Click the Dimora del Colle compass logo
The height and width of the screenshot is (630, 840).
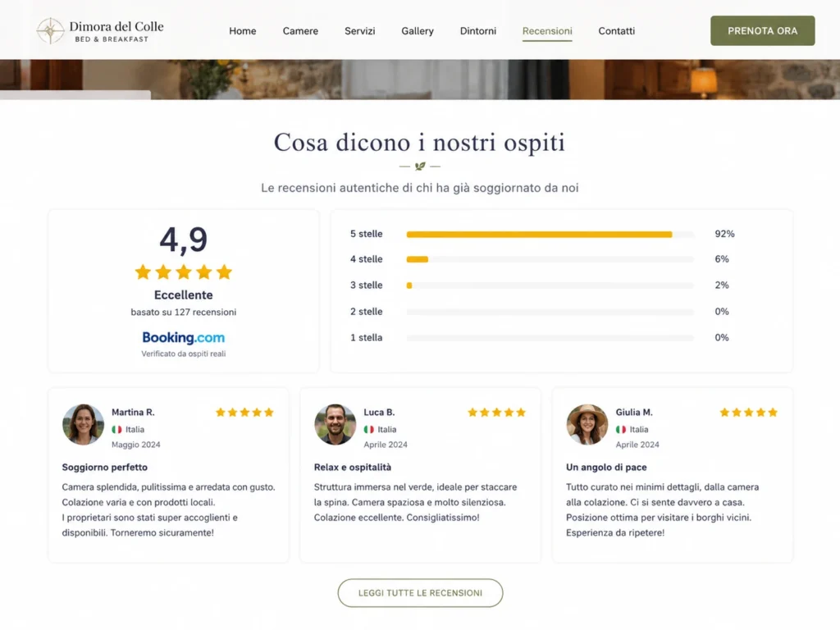tap(50, 30)
